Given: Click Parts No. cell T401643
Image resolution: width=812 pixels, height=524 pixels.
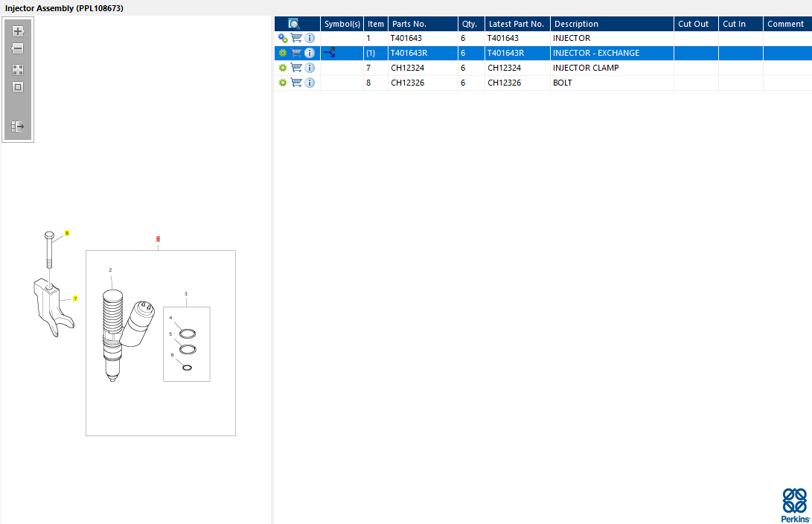Looking at the screenshot, I should click(x=423, y=38).
